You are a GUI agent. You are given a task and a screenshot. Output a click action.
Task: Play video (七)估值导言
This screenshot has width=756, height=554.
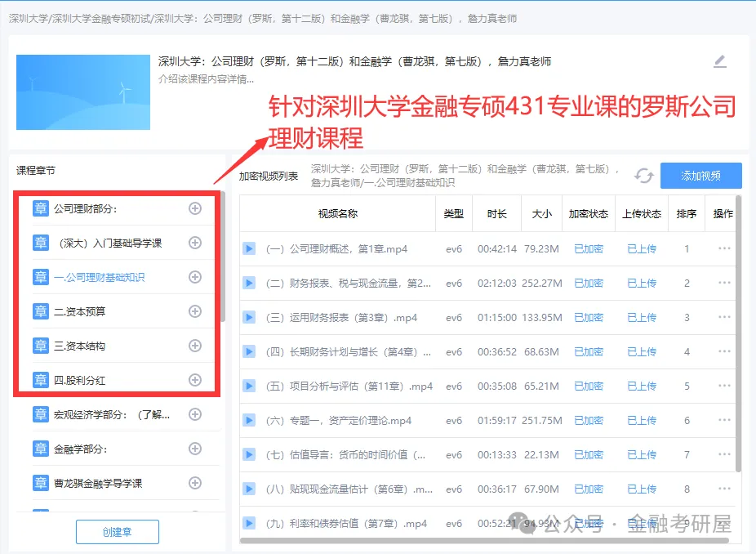[x=249, y=454]
